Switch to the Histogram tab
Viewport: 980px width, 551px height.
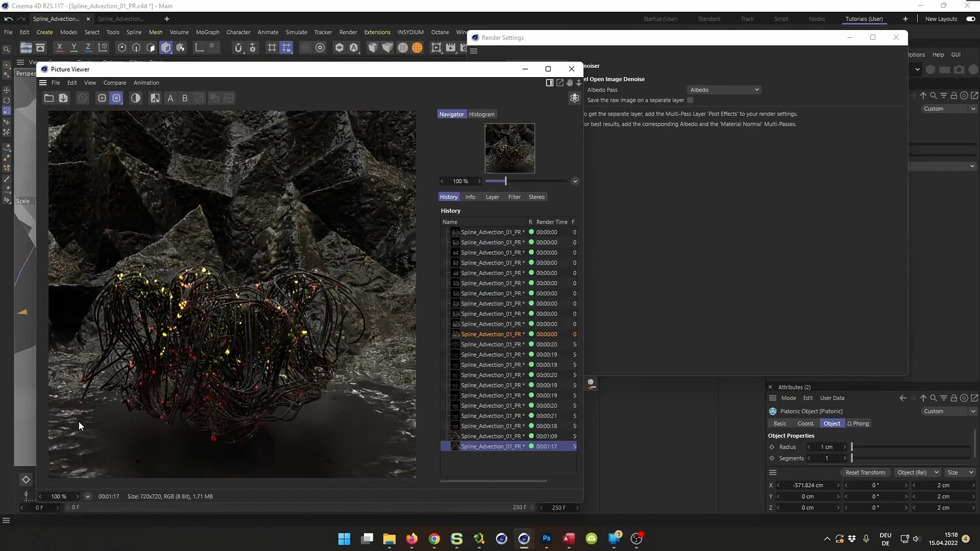(x=482, y=114)
